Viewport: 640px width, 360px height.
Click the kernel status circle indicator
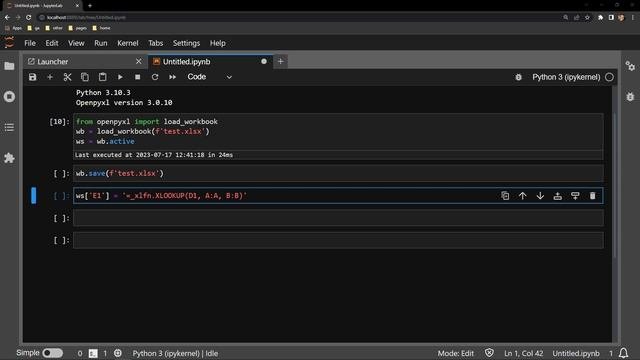click(x=609, y=77)
